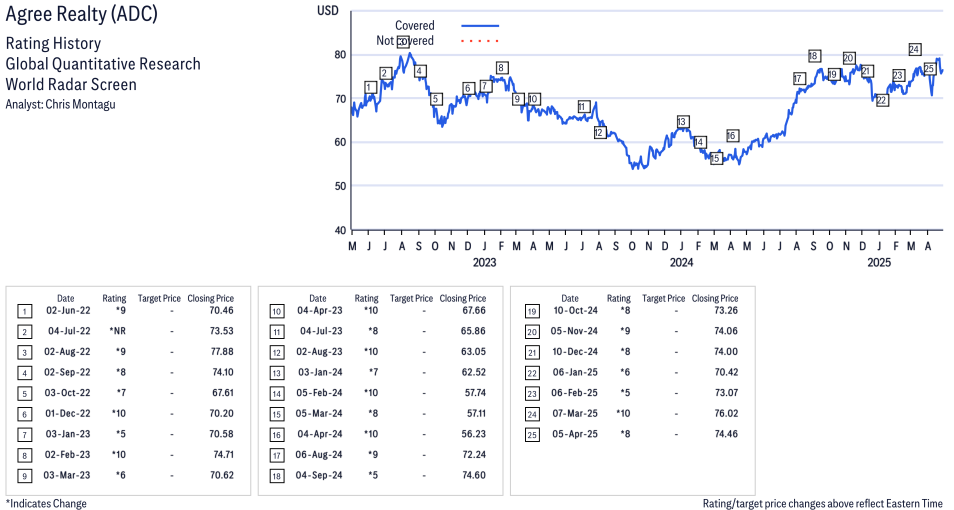The image size is (954, 510).
Task: Select the date 04-Sep-24
Action: (x=319, y=475)
